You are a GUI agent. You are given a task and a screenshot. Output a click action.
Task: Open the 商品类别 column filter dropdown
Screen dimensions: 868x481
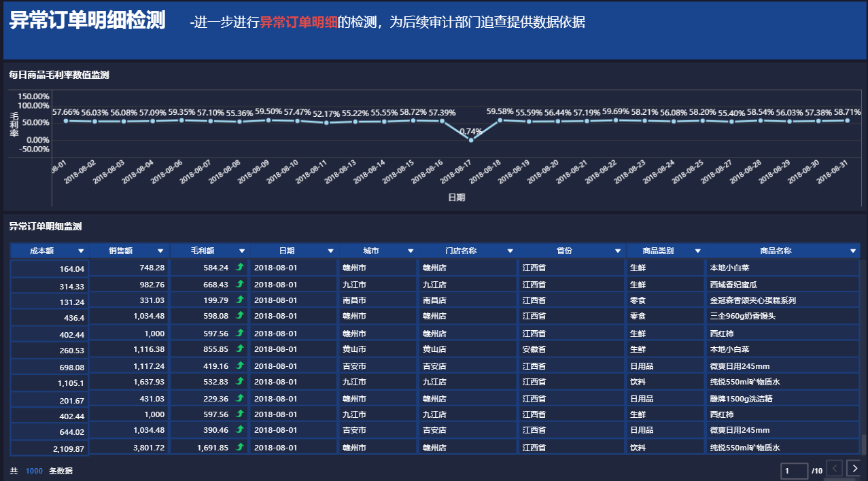698,250
